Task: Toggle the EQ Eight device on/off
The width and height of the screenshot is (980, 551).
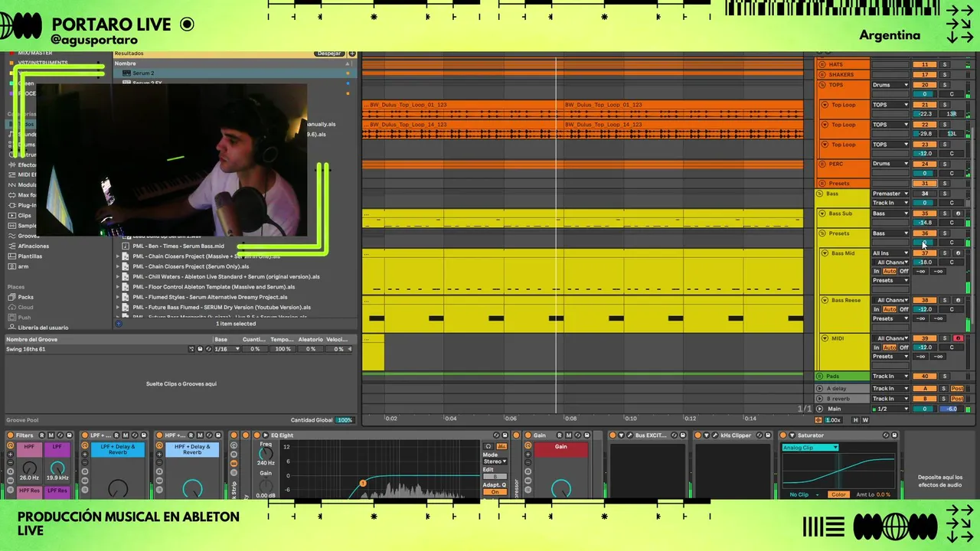Action: point(256,435)
